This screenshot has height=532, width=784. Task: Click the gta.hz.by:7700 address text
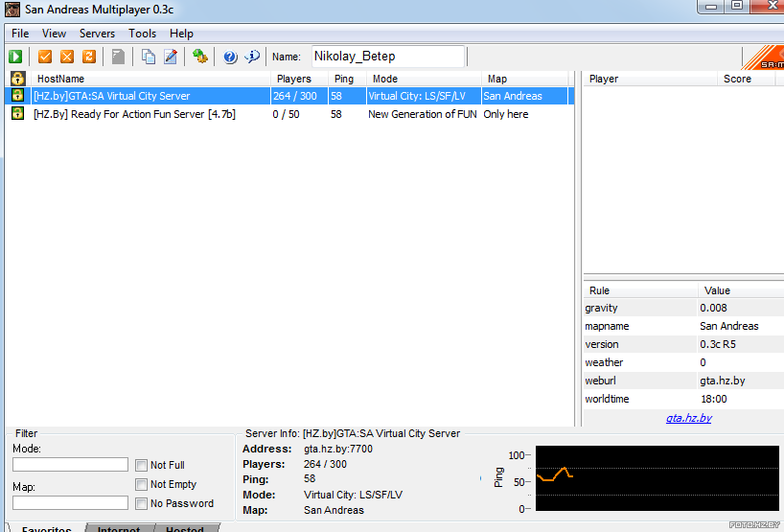(338, 449)
